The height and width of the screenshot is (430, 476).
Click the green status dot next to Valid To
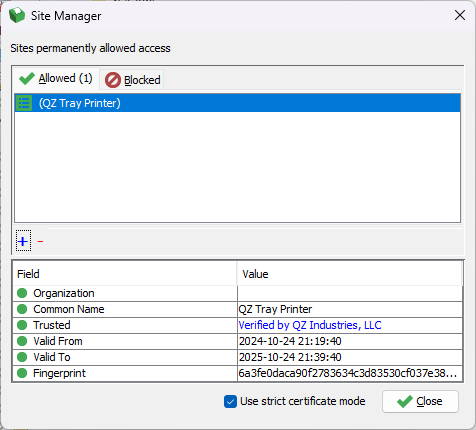tap(22, 357)
